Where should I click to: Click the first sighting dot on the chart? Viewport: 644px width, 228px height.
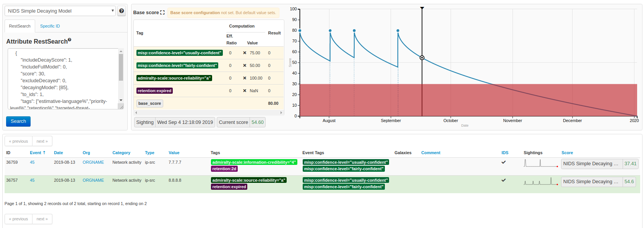(300, 31)
